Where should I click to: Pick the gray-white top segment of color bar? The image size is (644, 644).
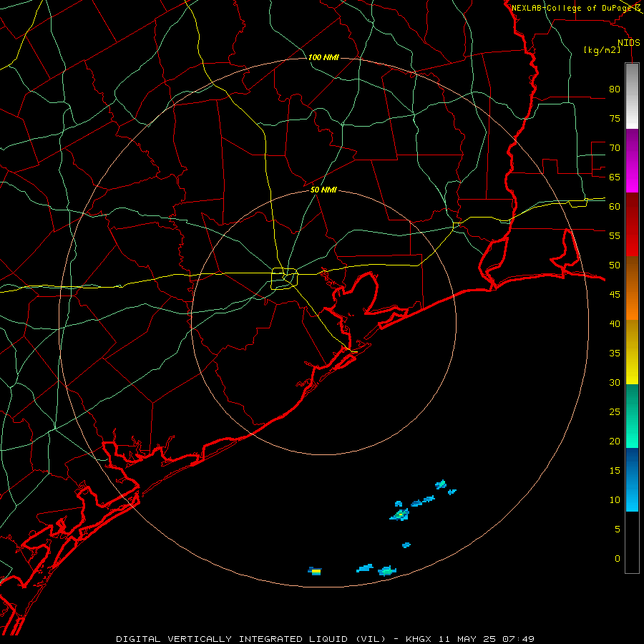[632, 96]
